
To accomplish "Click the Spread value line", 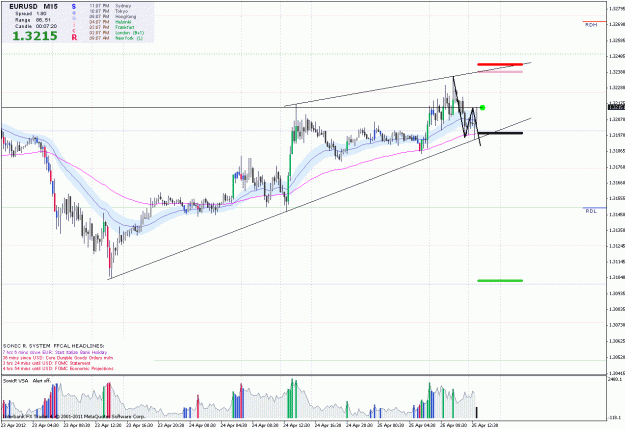I will [x=30, y=14].
